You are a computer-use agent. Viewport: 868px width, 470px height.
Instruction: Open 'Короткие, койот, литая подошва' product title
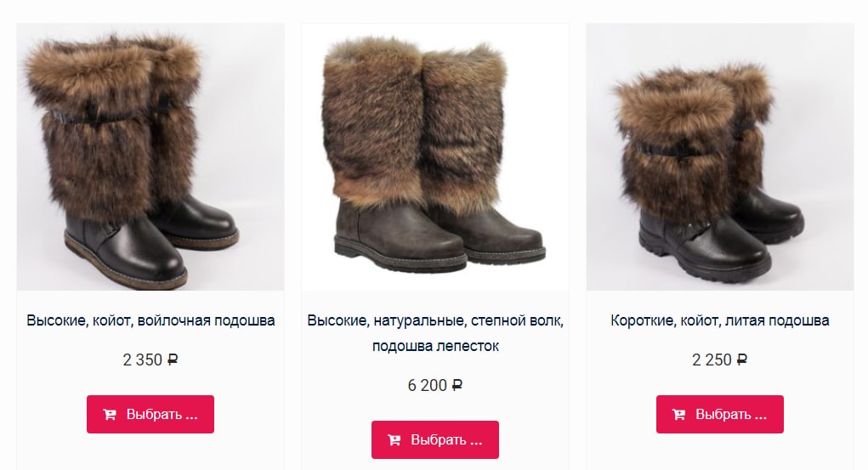click(719, 320)
